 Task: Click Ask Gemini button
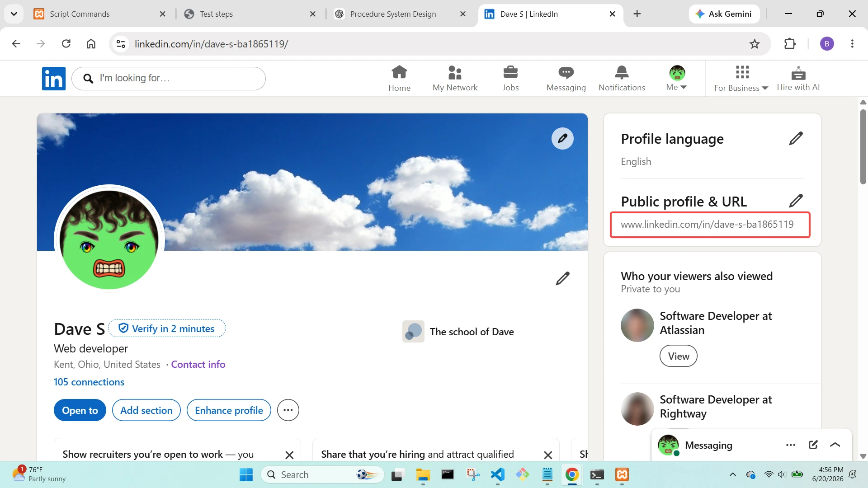tap(724, 14)
